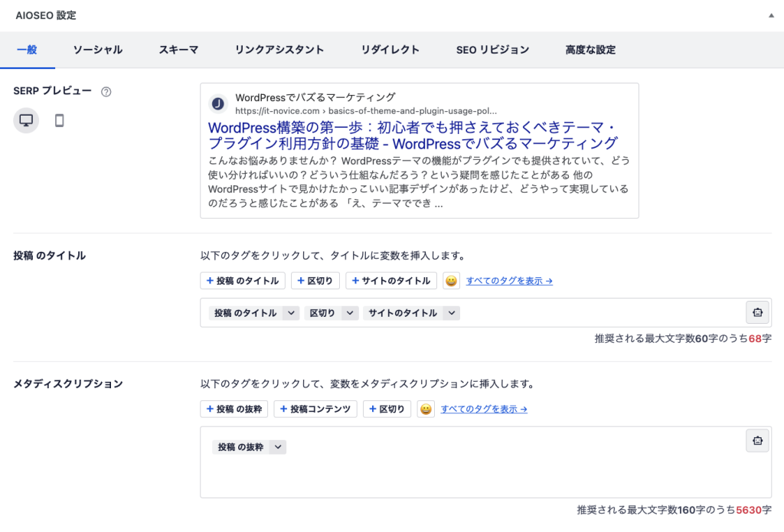Add the 投稿コンテンツ tag to meta description
The image size is (784, 532).
click(x=315, y=409)
